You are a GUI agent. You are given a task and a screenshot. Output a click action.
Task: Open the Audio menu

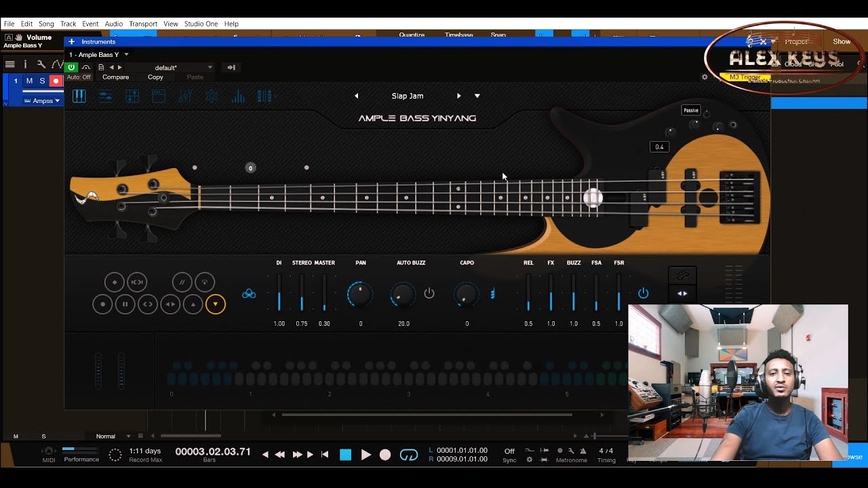point(114,24)
